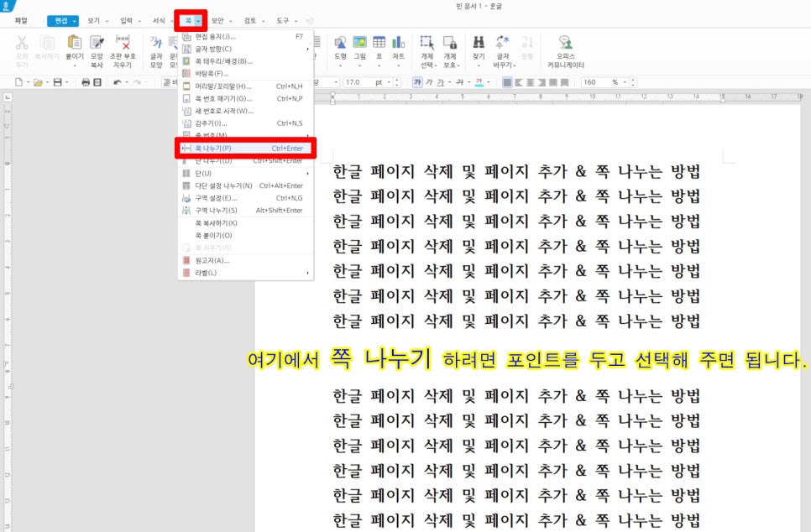811x532 pixels.
Task: Toggle italic 가 formatting button
Action: 429,82
